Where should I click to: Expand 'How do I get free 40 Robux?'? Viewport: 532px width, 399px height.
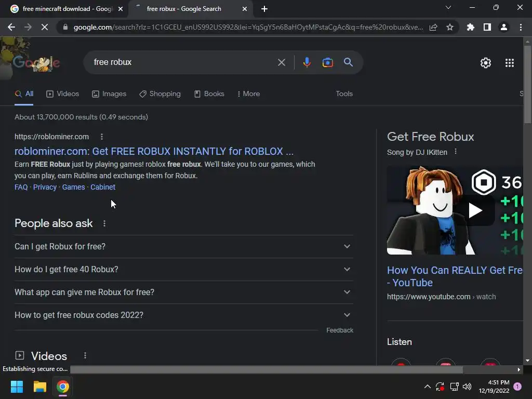(x=183, y=270)
